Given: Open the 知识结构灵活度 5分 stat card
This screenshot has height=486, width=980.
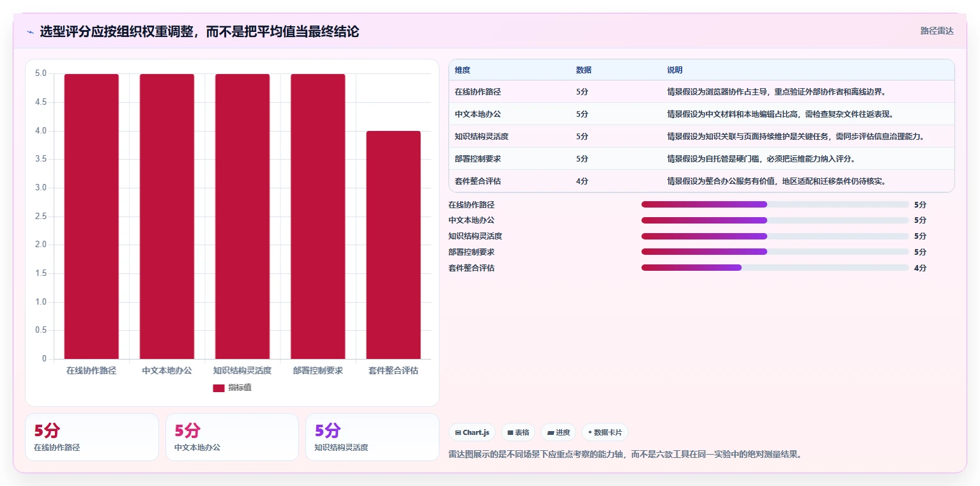Looking at the screenshot, I should click(372, 437).
